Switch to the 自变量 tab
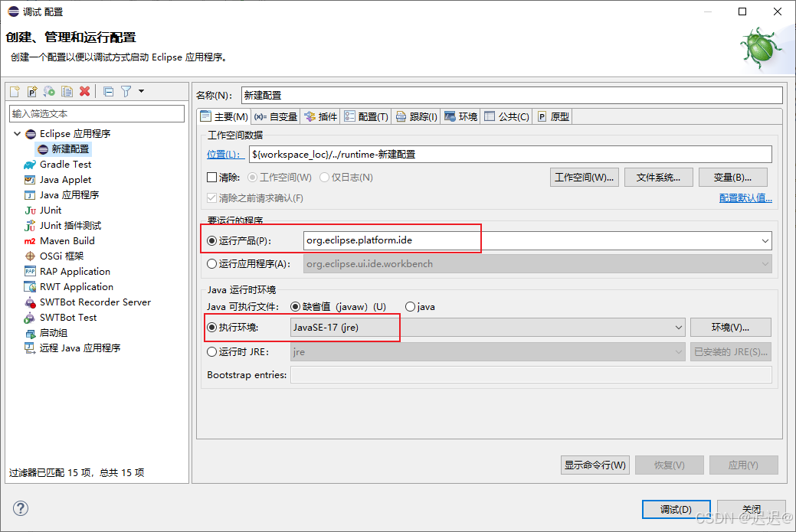The height and width of the screenshot is (532, 796). [x=276, y=116]
